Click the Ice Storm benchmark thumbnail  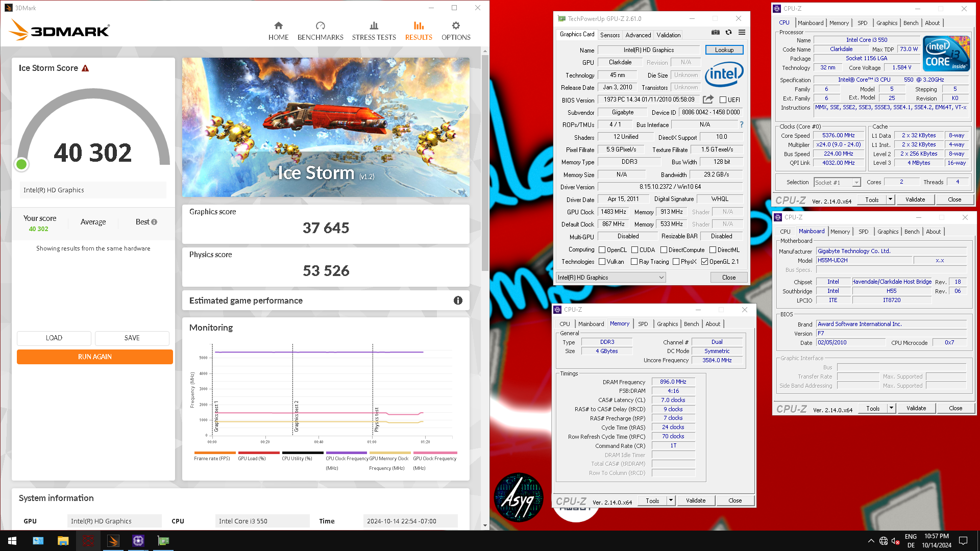point(326,127)
